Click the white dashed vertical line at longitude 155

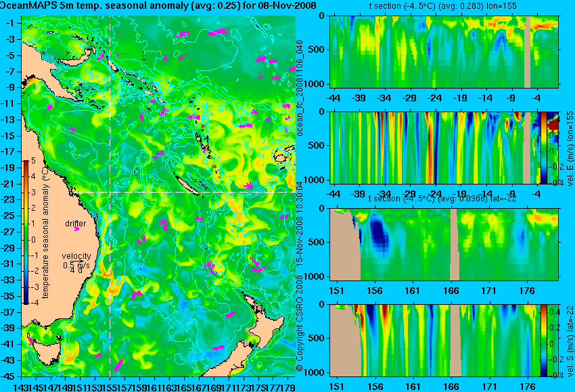click(x=110, y=197)
